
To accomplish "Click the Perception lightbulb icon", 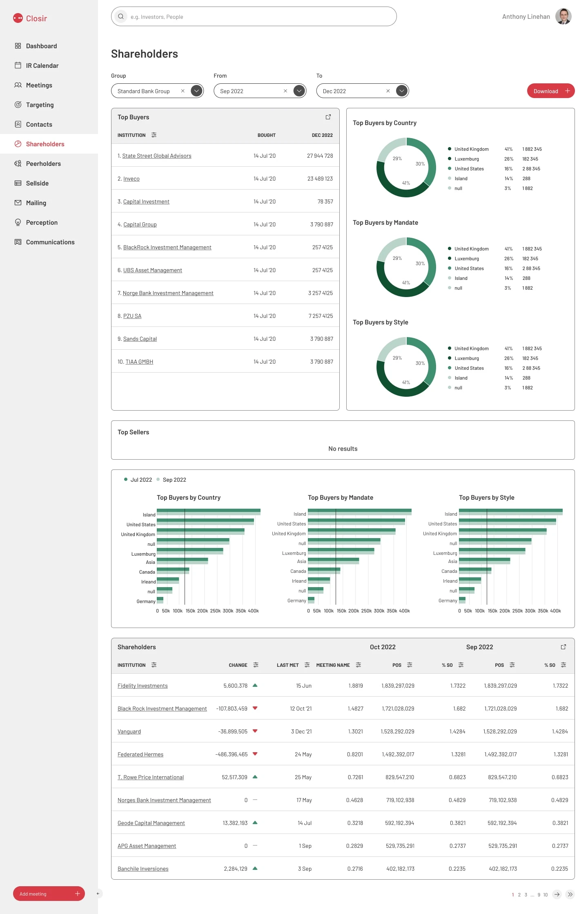I will [18, 222].
